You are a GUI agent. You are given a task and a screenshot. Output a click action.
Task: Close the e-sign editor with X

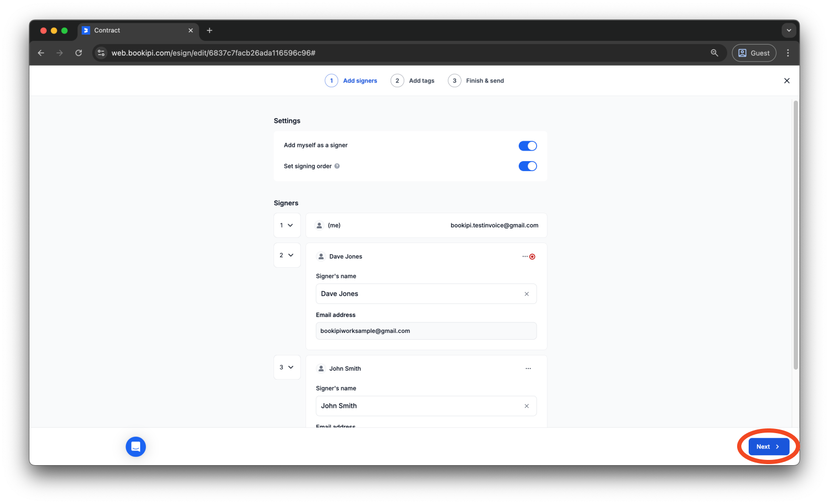point(786,81)
